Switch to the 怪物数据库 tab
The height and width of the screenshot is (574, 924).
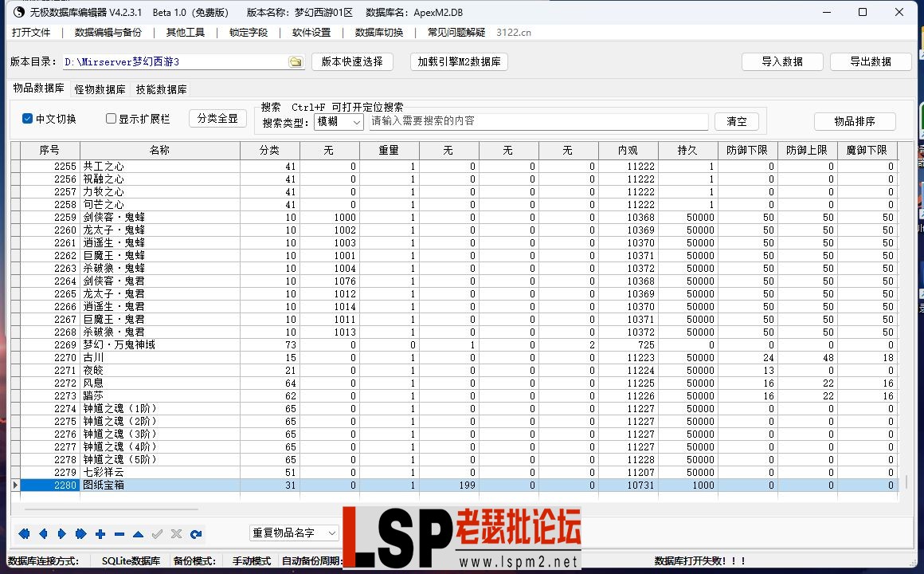(x=100, y=89)
